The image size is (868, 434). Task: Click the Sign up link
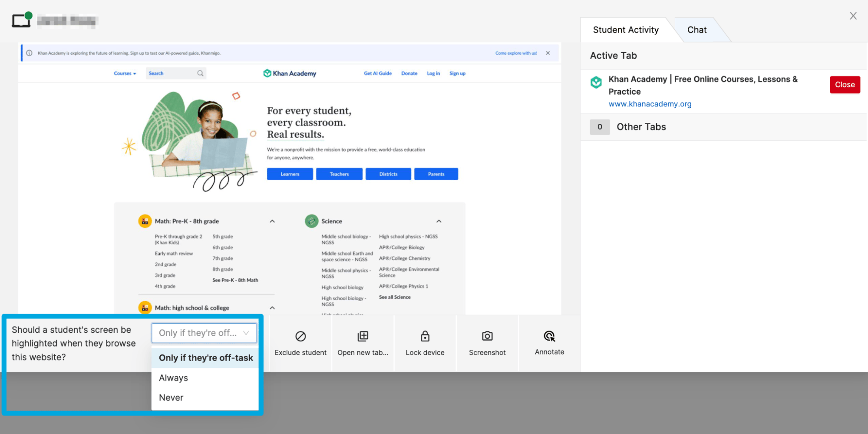(x=457, y=73)
